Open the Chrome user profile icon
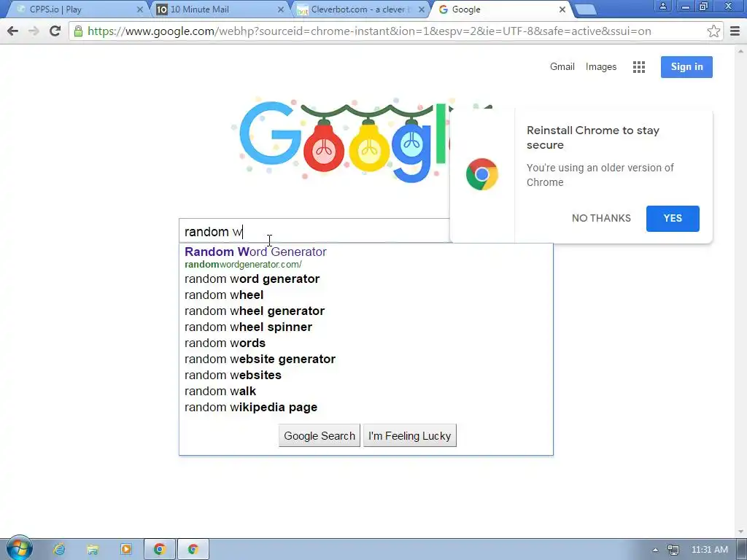The image size is (747, 560). coord(662,6)
